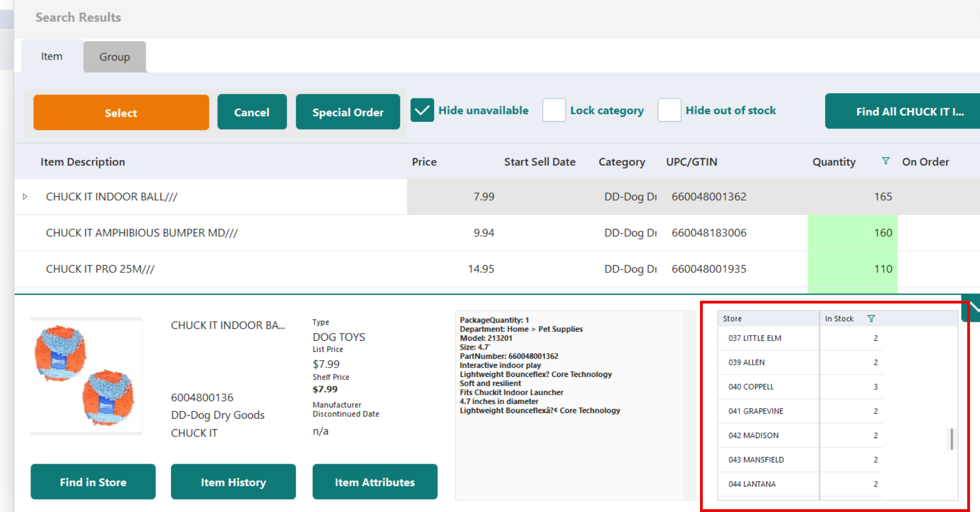Switch to the Item tab
Image resolution: width=980 pixels, height=512 pixels.
[52, 56]
